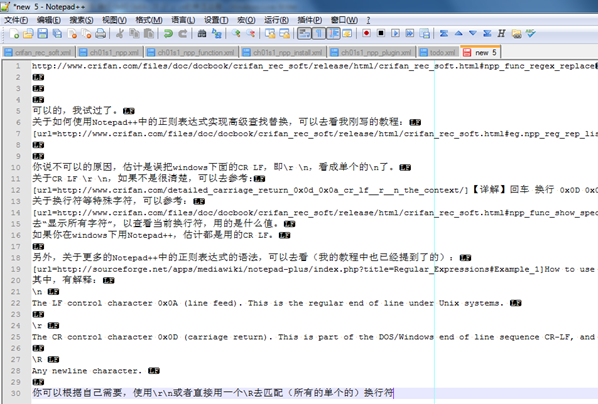Click text 'Any newline character.'

click(87, 371)
